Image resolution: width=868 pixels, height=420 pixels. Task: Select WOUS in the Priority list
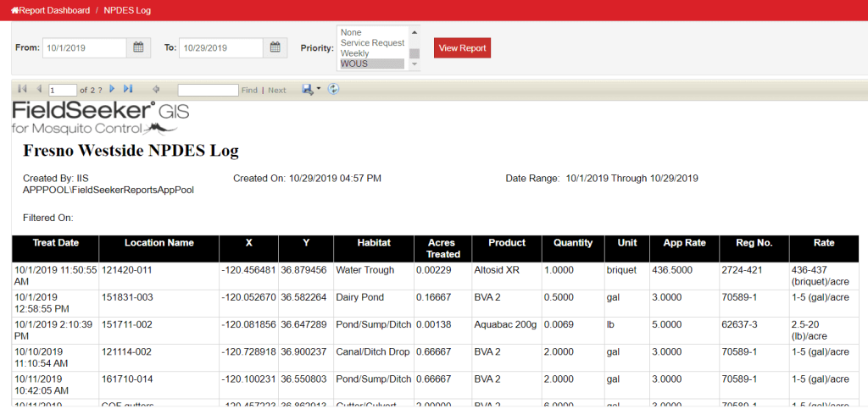click(x=374, y=64)
